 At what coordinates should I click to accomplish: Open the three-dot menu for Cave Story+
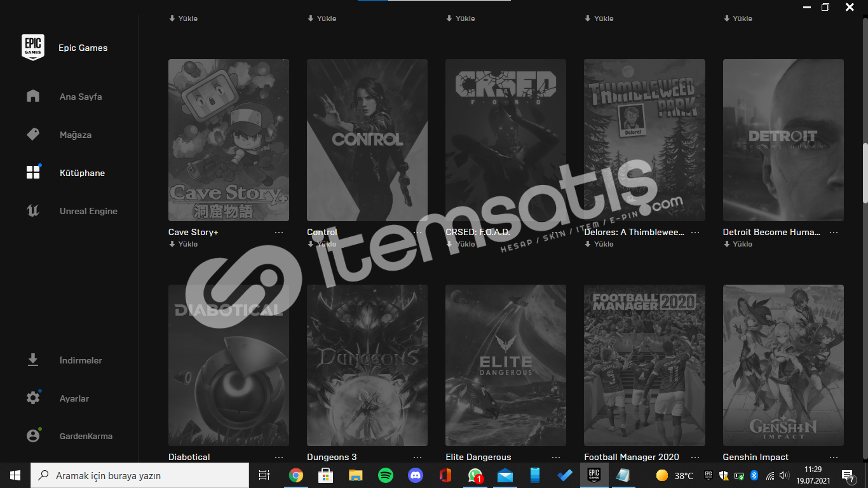point(279,233)
